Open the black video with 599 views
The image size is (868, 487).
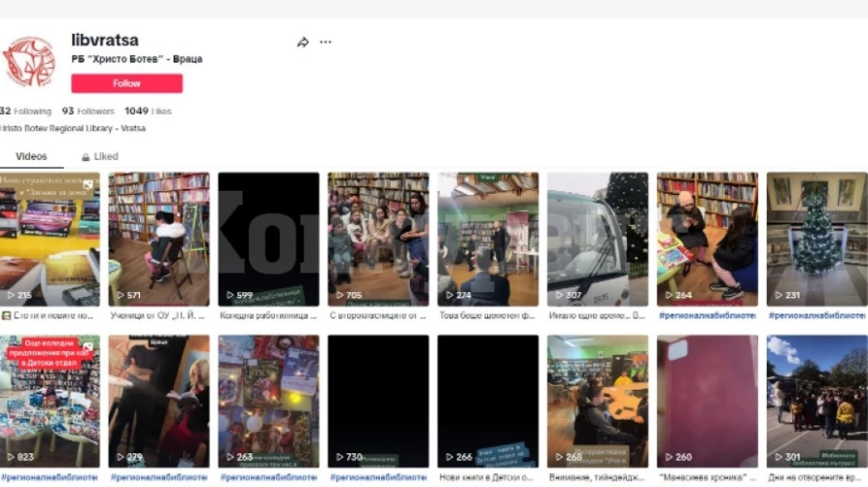268,239
